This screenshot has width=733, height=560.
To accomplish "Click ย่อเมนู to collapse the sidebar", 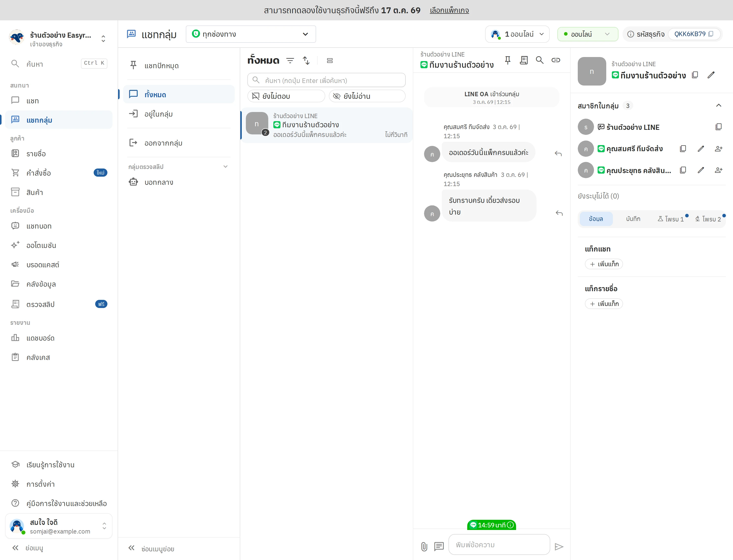I will coord(28,548).
